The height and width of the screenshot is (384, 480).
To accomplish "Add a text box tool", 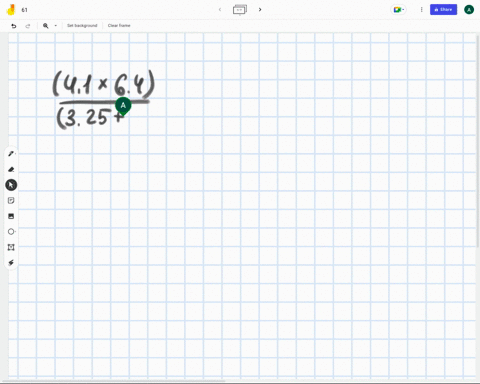I will pyautogui.click(x=11, y=247).
